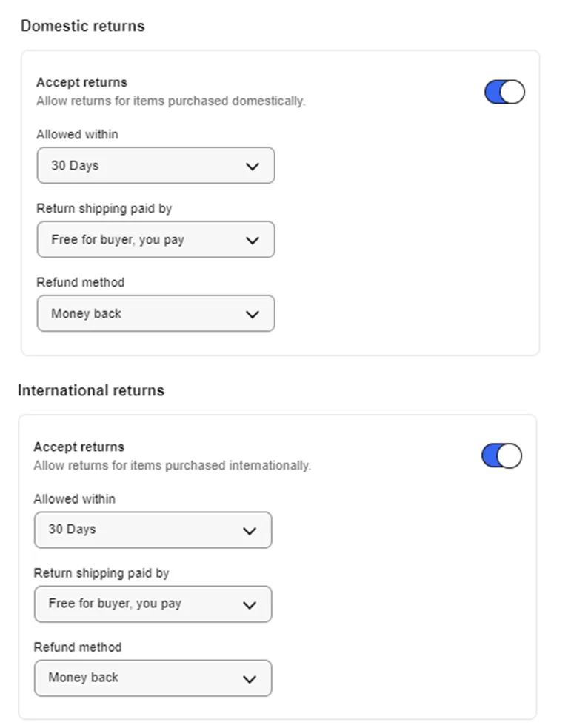Click the Allowed within label under International returns
568x728 pixels.
coord(74,499)
